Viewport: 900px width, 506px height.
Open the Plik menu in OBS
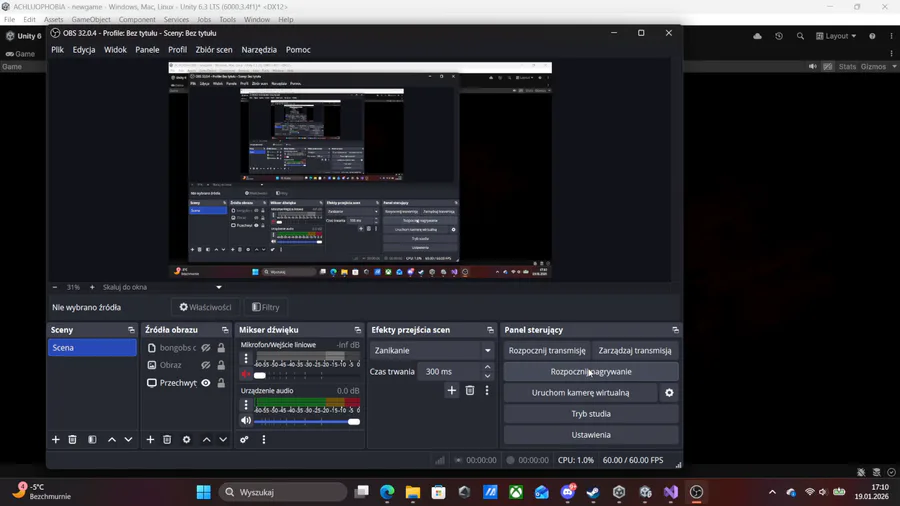[57, 50]
